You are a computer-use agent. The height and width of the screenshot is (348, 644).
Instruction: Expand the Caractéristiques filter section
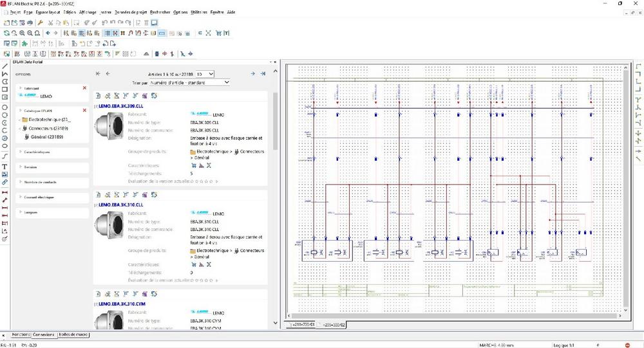click(21, 151)
